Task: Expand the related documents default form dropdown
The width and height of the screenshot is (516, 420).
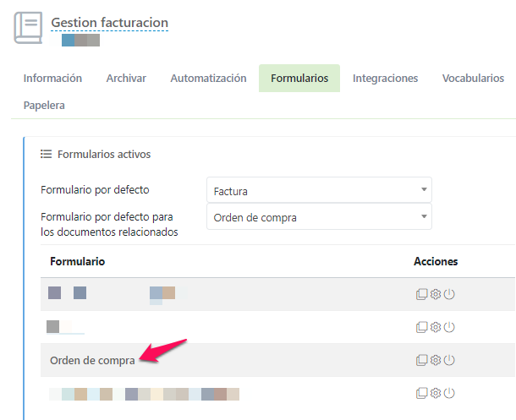Action: pos(319,217)
